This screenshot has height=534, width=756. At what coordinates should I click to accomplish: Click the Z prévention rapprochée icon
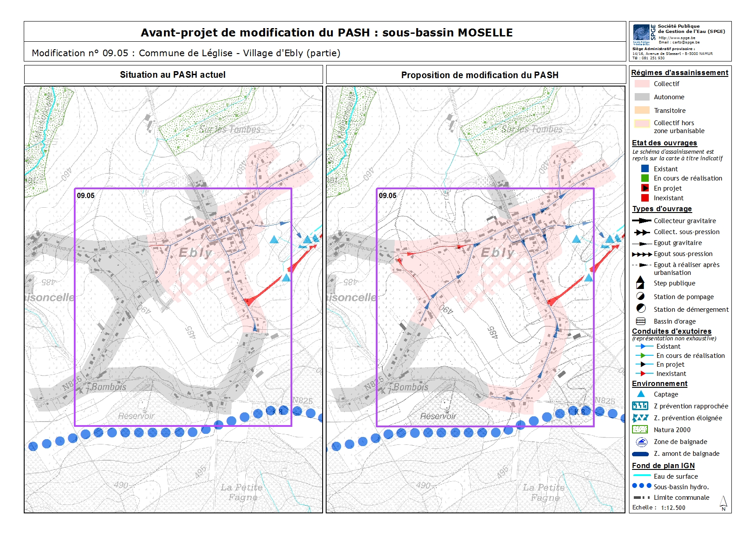coord(640,406)
